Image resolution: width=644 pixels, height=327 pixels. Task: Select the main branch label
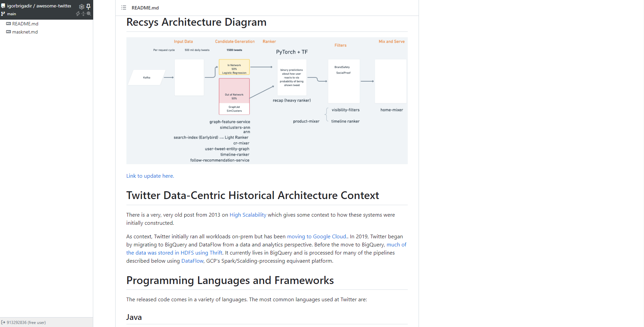[12, 14]
